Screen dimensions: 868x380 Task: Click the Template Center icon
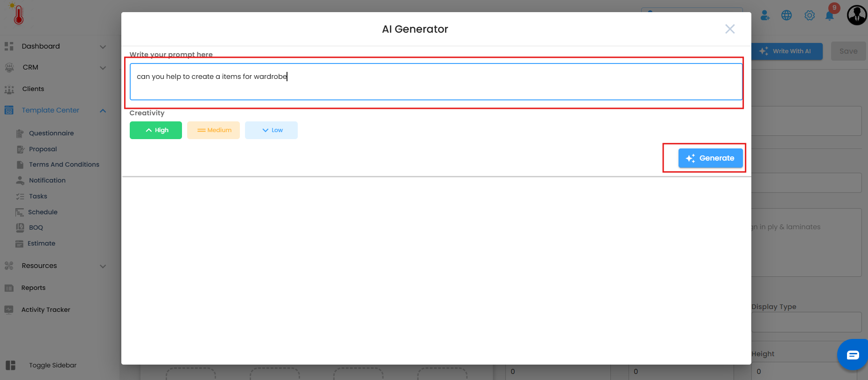point(9,110)
